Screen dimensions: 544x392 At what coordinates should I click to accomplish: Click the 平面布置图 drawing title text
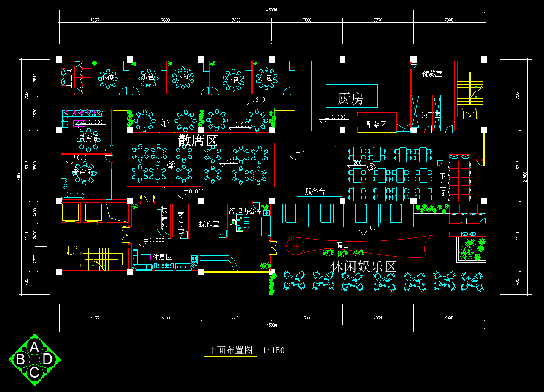(230, 351)
